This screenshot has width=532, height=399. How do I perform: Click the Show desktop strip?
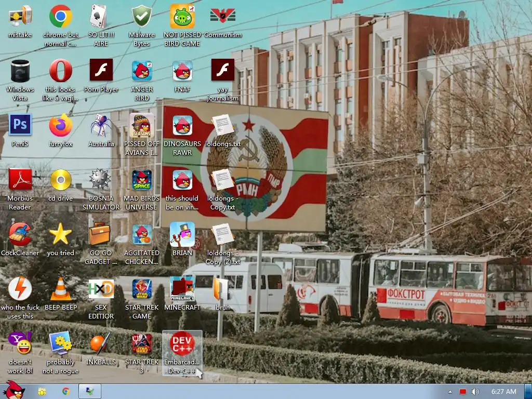(528, 392)
